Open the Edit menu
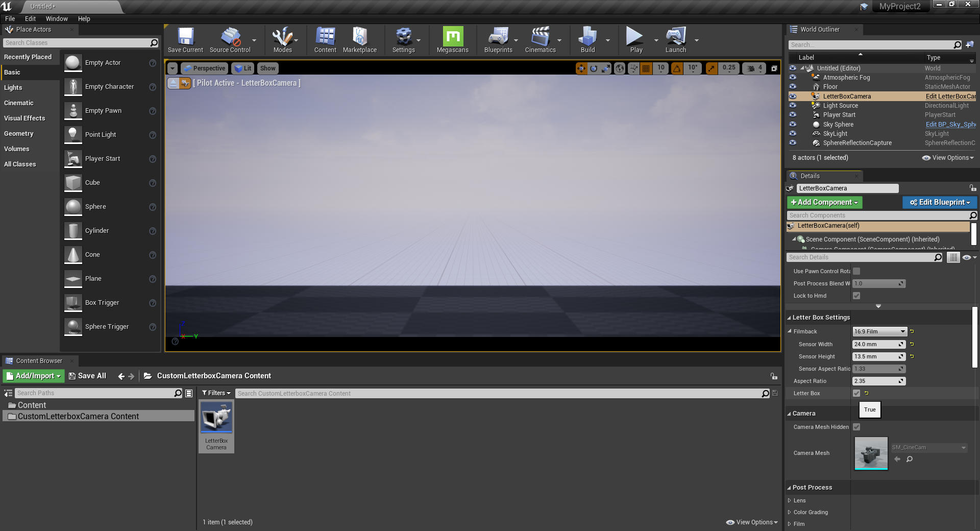The width and height of the screenshot is (980, 531). (31, 19)
